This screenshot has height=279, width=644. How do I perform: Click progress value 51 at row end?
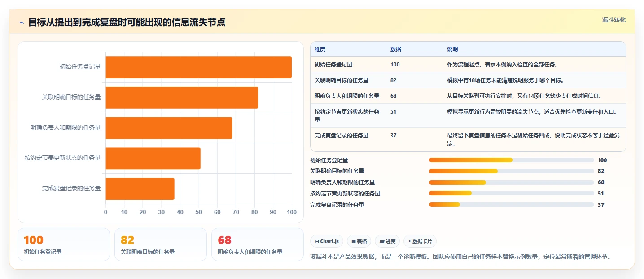pyautogui.click(x=601, y=194)
